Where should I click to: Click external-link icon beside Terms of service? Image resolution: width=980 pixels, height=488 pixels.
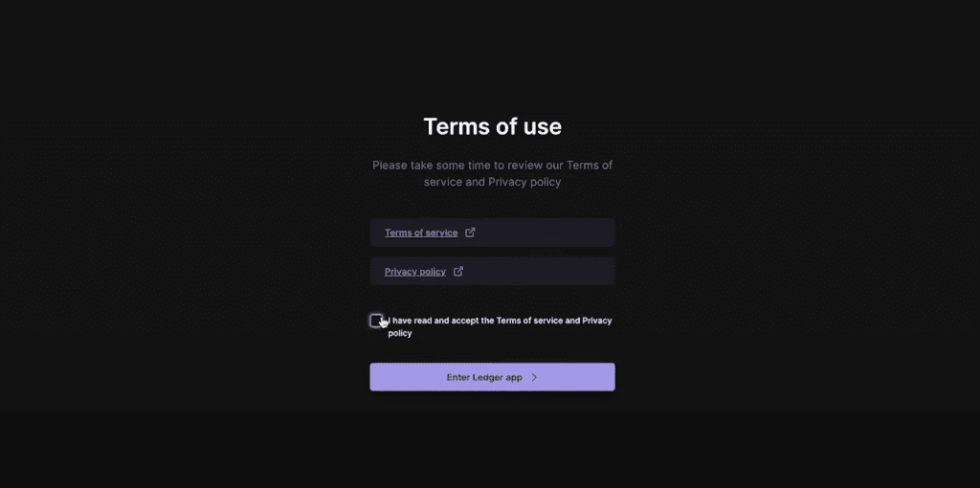point(470,233)
